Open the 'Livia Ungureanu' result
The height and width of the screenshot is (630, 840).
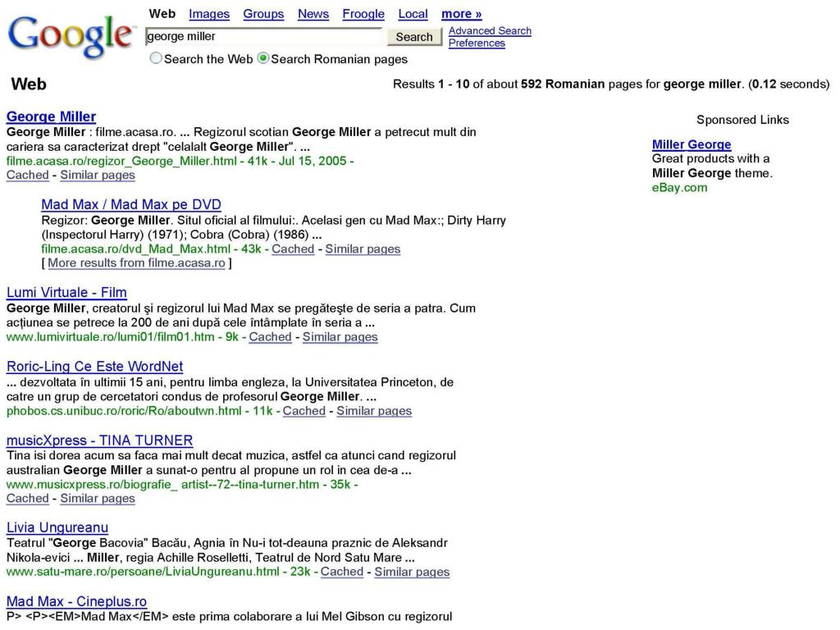57,527
